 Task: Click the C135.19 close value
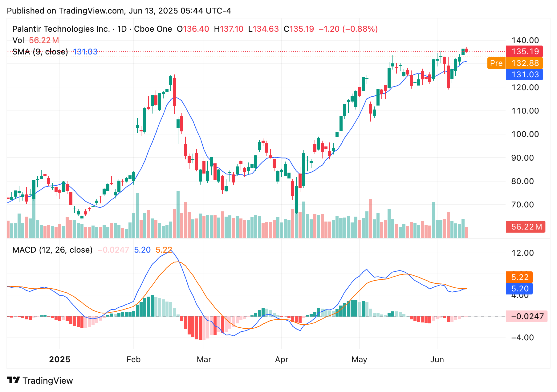[x=299, y=29]
